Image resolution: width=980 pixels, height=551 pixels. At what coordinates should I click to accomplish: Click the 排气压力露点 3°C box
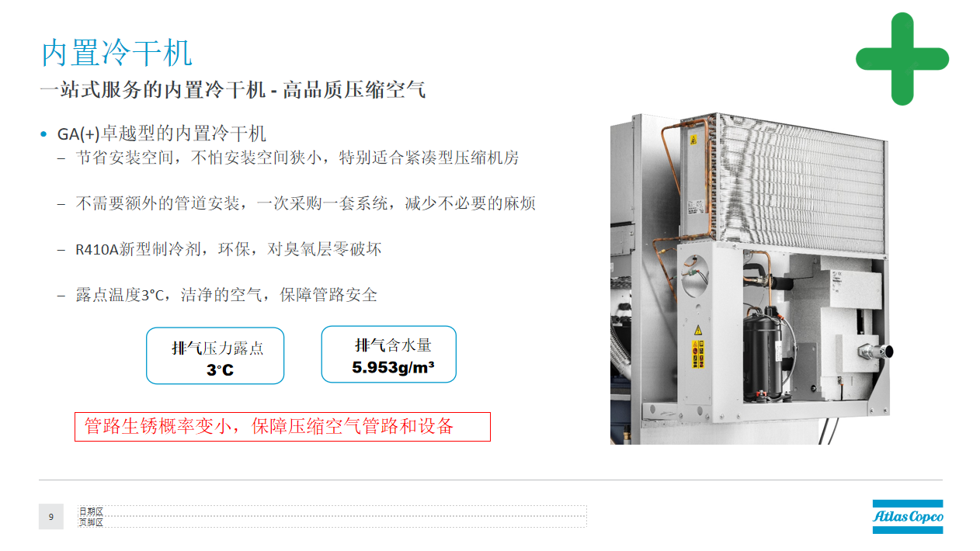(x=215, y=355)
